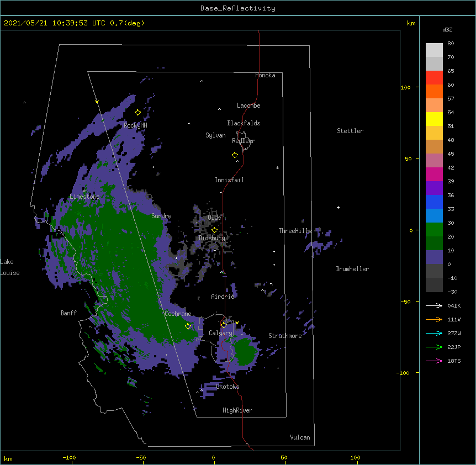
Task: Click the asterisk marker east of Innisfail
Action: pyautogui.click(x=277, y=167)
